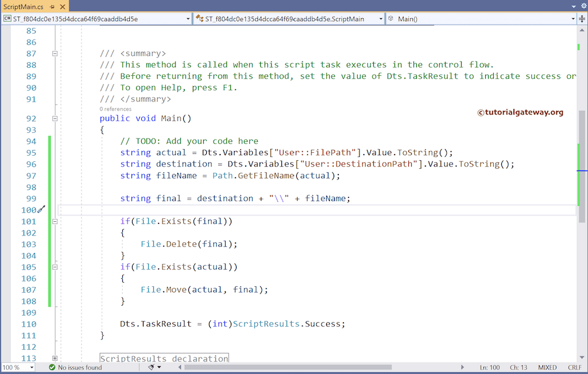Click the pin icon on the ScriptMain.cs tab
This screenshot has height=374, width=588.
pos(52,7)
